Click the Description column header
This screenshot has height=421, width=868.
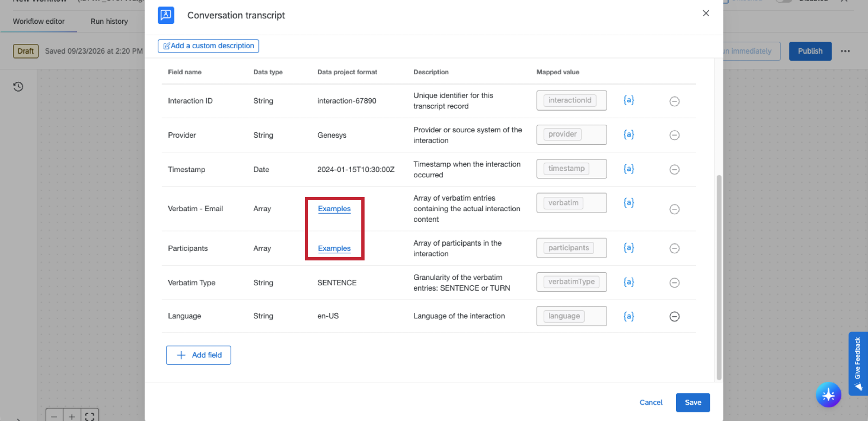point(431,72)
